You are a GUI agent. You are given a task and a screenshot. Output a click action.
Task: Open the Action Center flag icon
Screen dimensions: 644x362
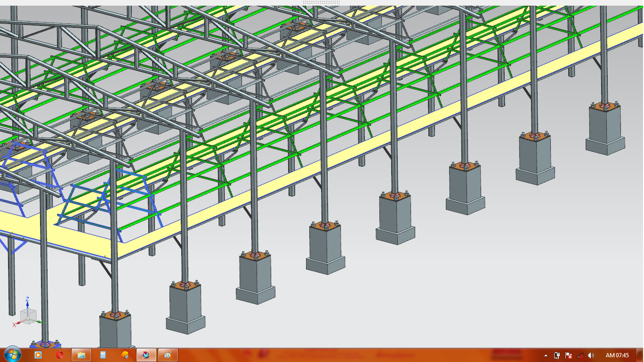[x=568, y=355]
